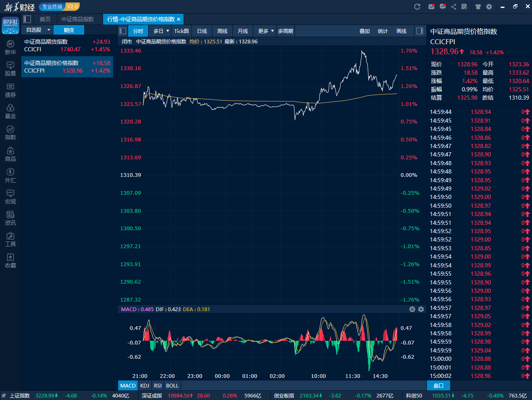
Task: Go to 基金 (Funds) in the sidebar
Action: tap(10, 112)
